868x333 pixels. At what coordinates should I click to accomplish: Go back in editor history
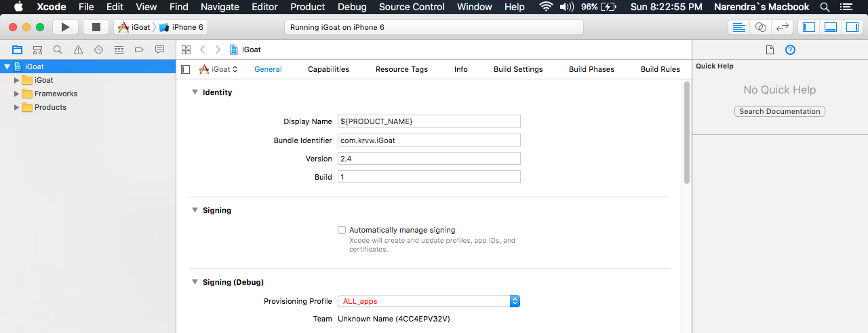click(x=202, y=50)
